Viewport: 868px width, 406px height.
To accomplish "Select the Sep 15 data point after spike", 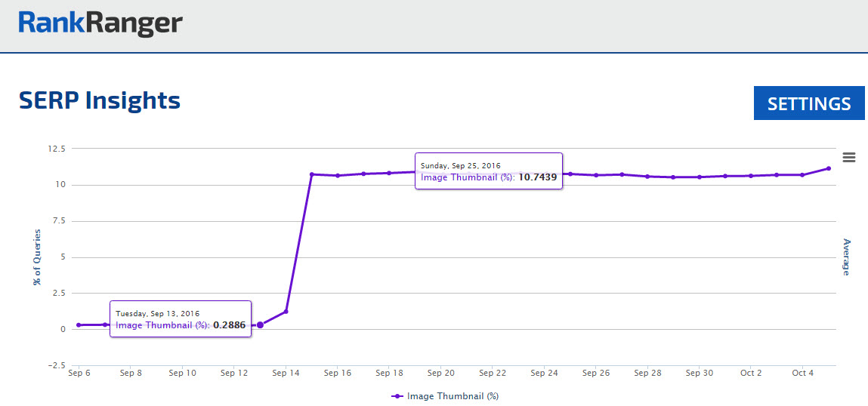I will click(311, 174).
